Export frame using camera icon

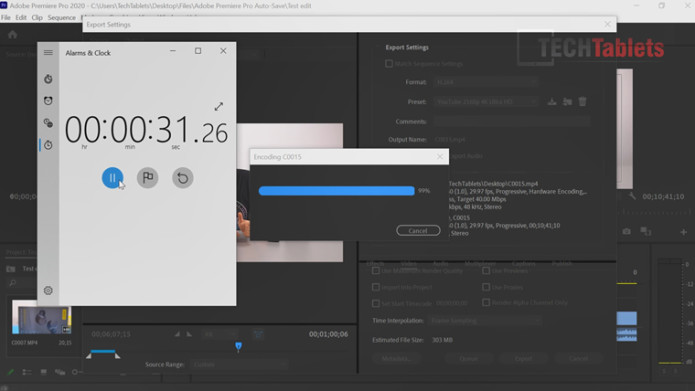626,231
